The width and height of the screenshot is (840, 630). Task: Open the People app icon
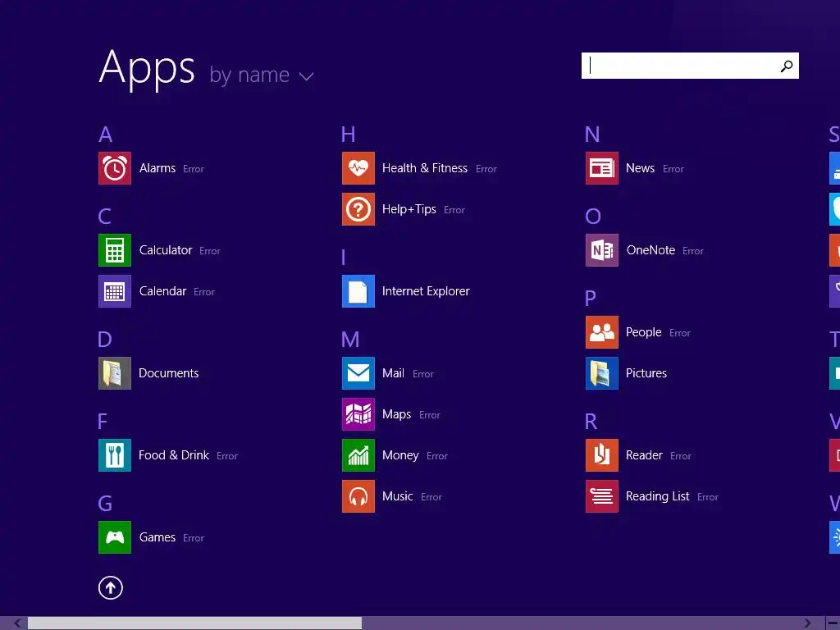[602, 332]
